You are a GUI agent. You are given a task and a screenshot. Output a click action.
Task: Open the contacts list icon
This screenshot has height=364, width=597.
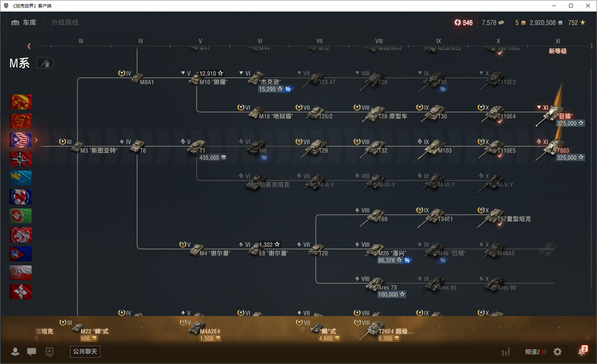[15, 352]
